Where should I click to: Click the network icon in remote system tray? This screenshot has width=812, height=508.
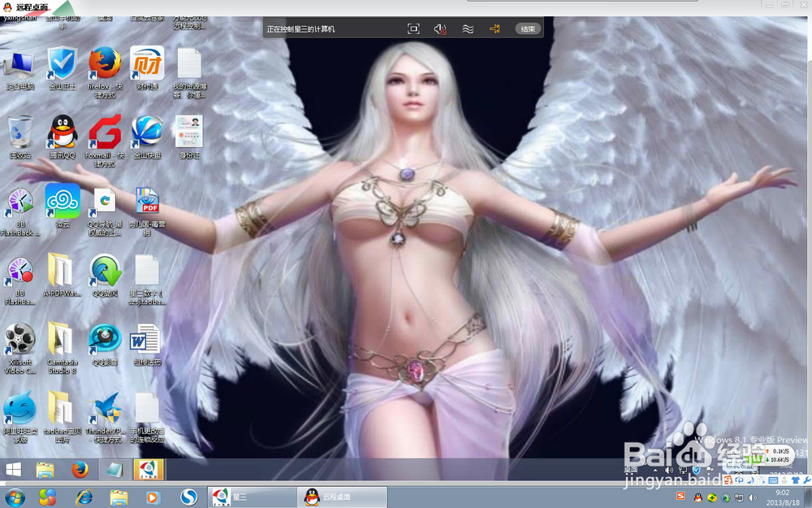click(683, 470)
